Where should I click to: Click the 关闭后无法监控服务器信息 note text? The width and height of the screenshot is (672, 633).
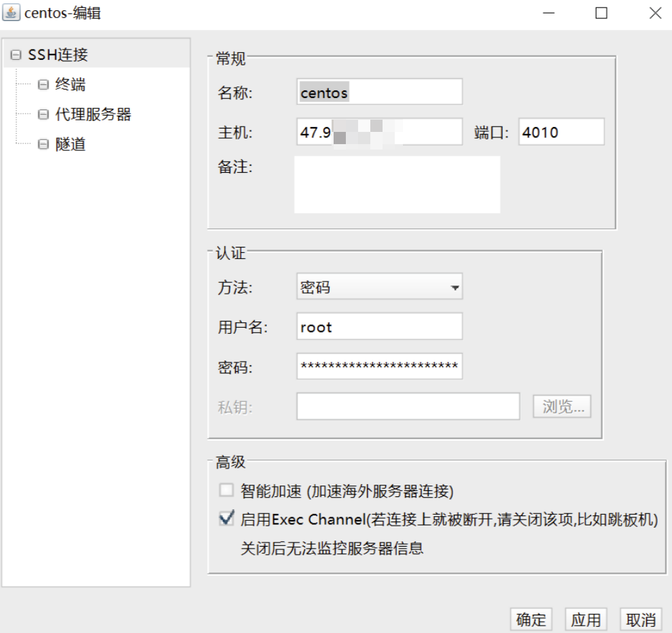click(x=332, y=548)
